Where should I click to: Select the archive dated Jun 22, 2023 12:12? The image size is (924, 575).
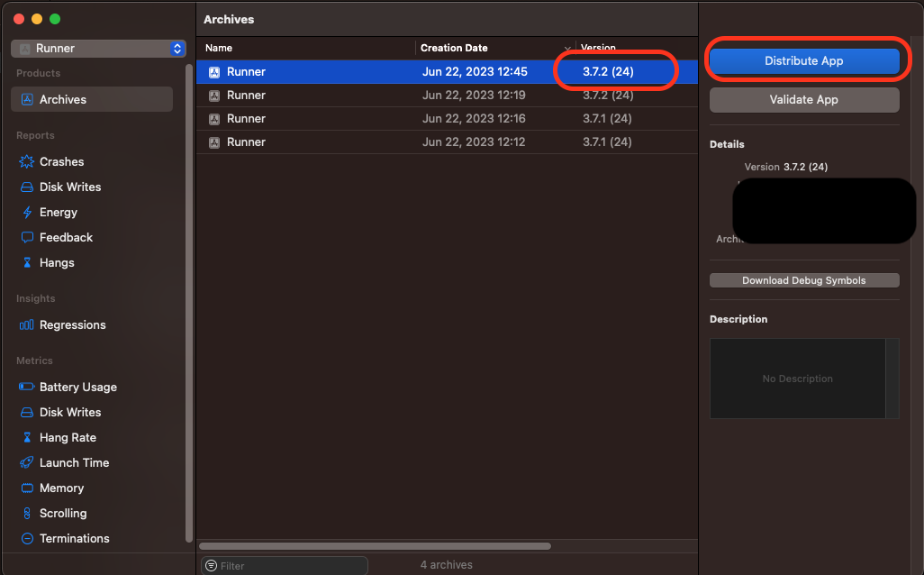(447, 142)
